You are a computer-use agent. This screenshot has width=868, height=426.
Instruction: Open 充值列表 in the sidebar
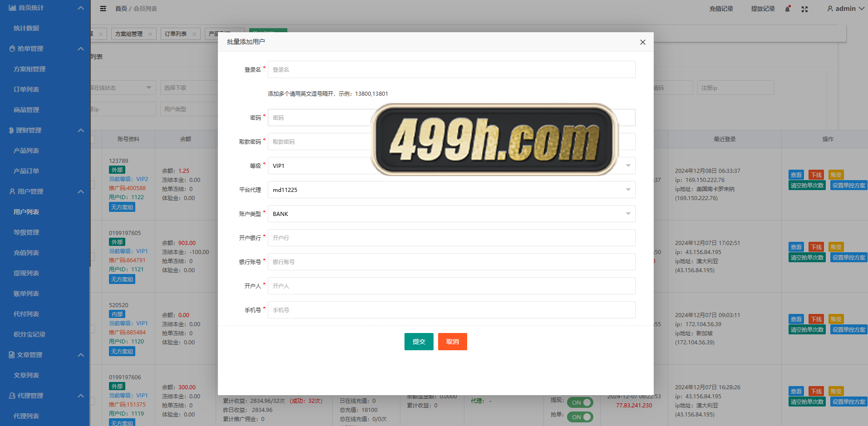click(x=26, y=253)
